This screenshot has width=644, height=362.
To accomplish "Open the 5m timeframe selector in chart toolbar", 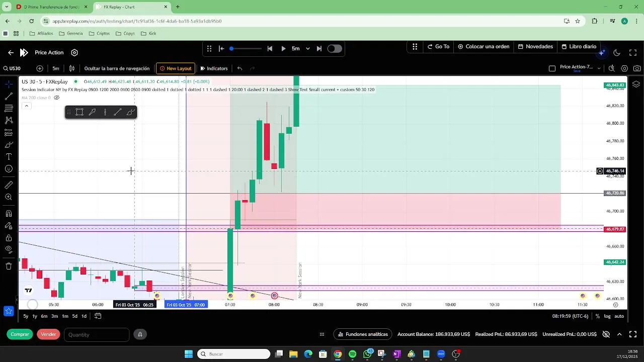I will click(x=56, y=68).
